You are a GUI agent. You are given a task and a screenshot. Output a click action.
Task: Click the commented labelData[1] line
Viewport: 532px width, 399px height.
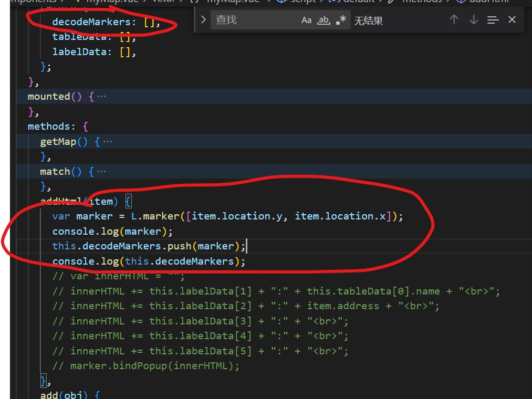(276, 291)
